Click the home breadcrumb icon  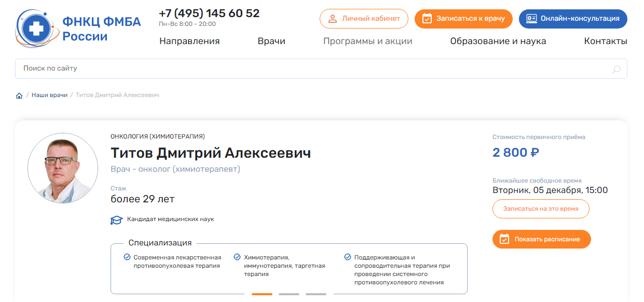point(19,95)
